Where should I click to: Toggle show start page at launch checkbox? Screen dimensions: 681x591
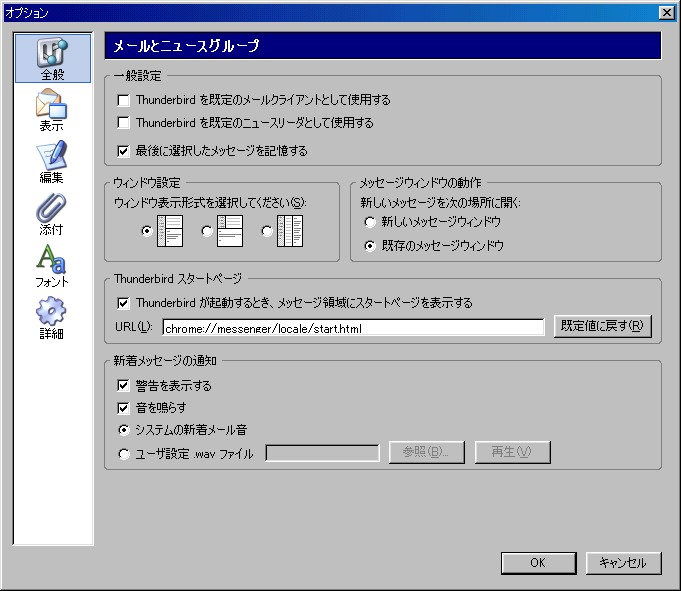[123, 303]
